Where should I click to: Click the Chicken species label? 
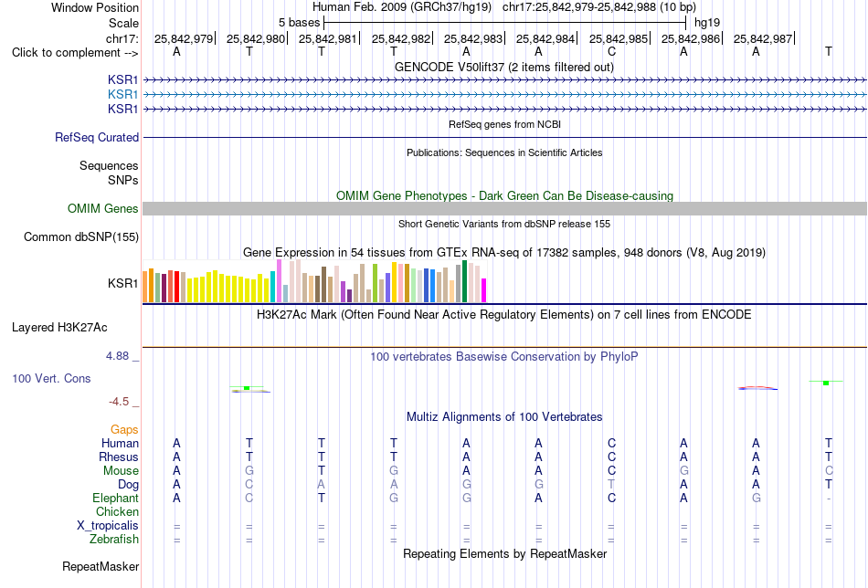[x=117, y=511]
